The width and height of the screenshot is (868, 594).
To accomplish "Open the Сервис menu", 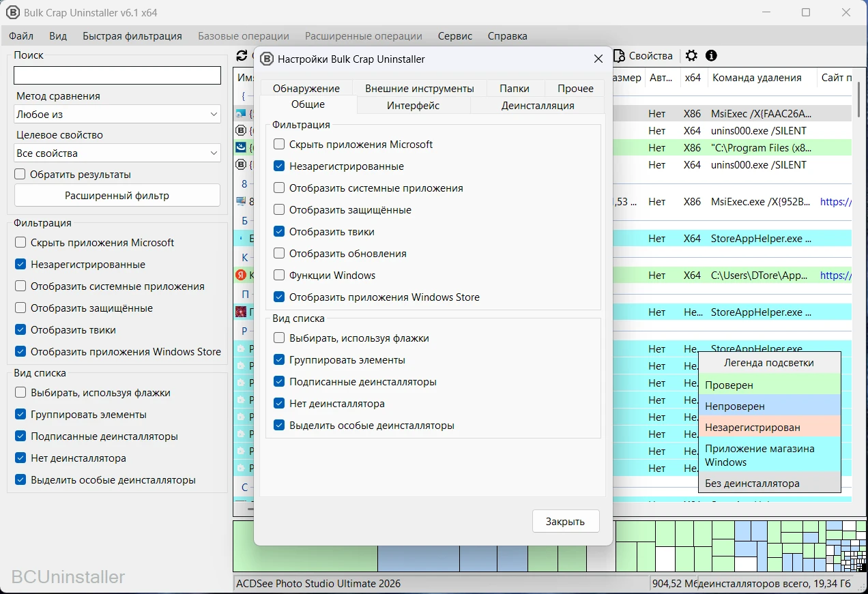I will click(454, 36).
